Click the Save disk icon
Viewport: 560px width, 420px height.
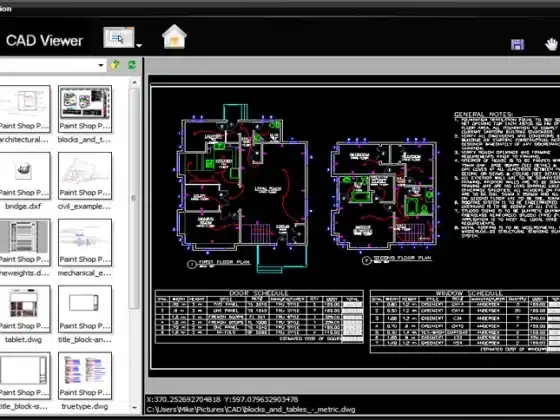[x=517, y=44]
